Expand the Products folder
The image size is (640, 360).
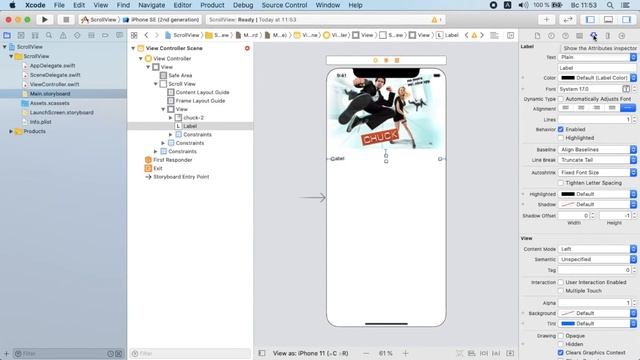coord(11,131)
